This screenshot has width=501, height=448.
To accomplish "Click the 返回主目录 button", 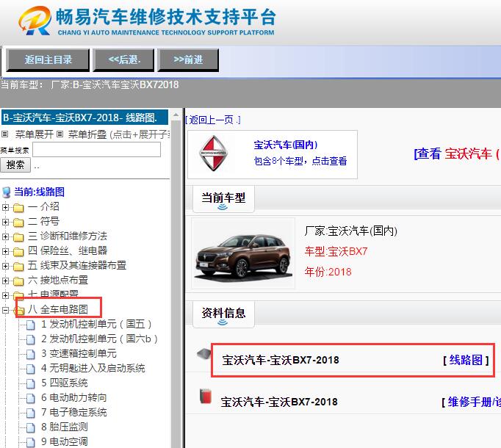I will click(48, 60).
